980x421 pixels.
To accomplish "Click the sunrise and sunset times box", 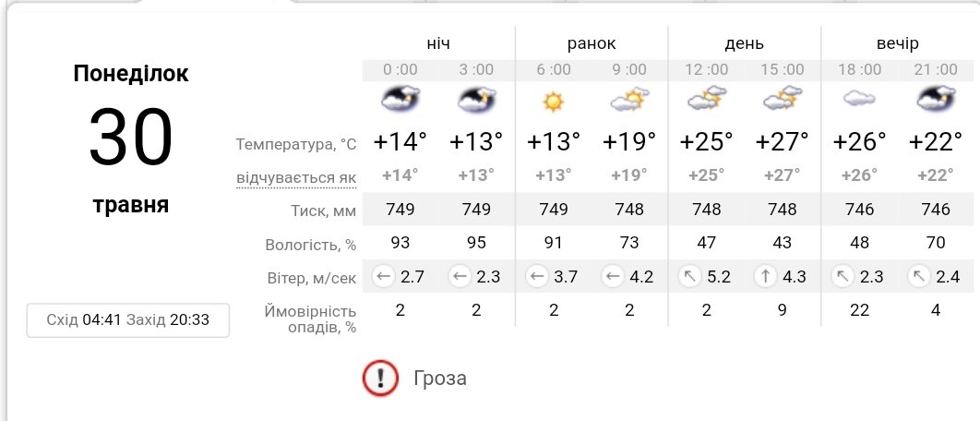I will pos(128,320).
